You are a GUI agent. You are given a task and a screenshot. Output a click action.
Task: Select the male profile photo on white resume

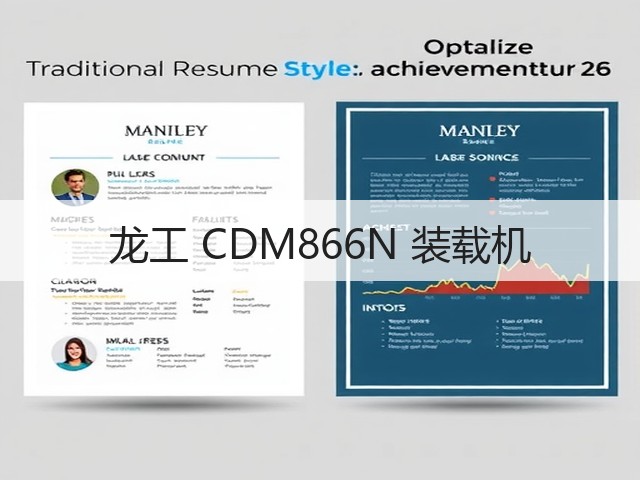click(x=75, y=187)
